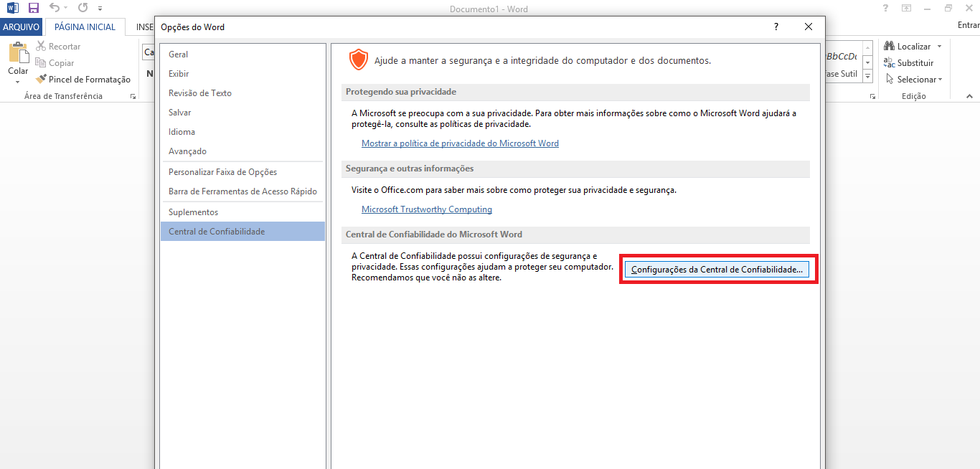The width and height of the screenshot is (980, 469).
Task: Open the Selecionar dropdown
Action: [915, 80]
